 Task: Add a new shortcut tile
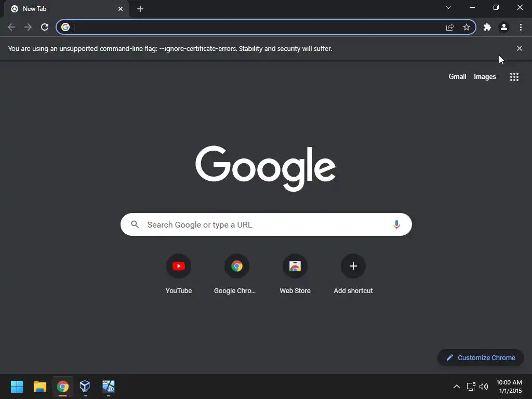[x=353, y=274]
